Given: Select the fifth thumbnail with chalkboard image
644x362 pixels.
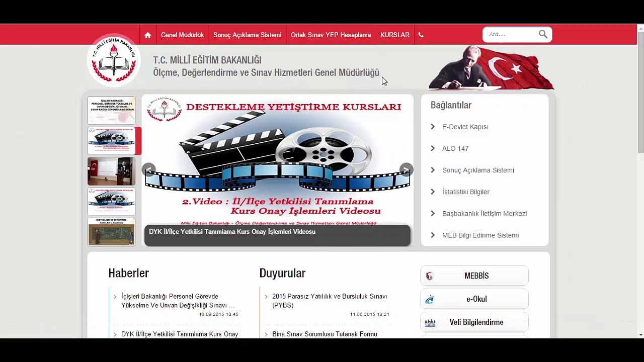Looking at the screenshot, I should 111,232.
